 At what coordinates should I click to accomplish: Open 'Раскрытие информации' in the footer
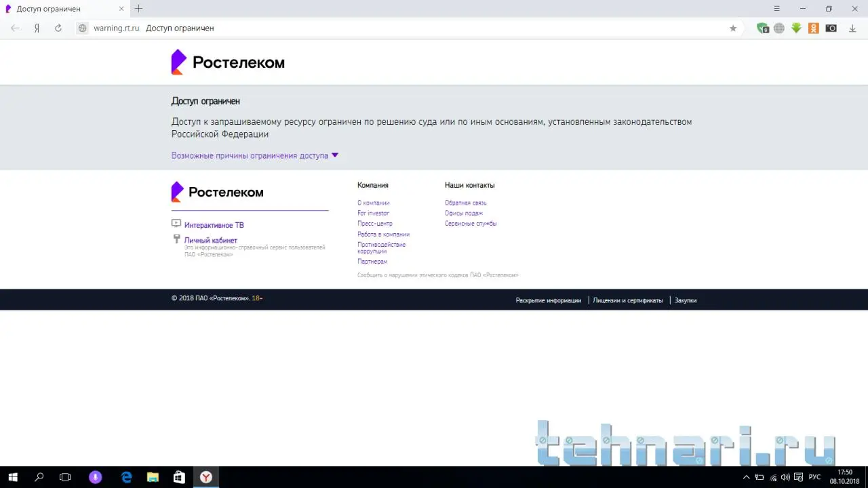pyautogui.click(x=549, y=300)
